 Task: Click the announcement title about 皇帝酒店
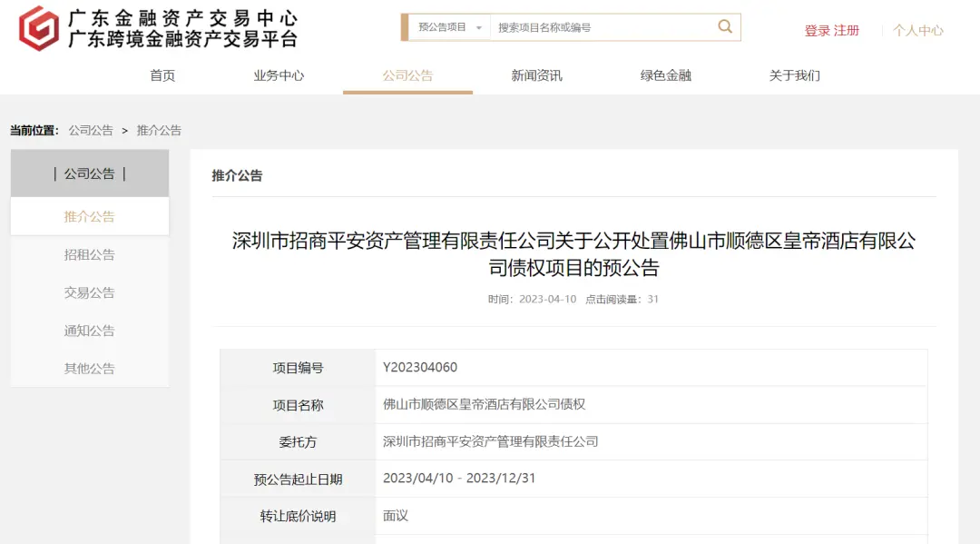coord(573,254)
